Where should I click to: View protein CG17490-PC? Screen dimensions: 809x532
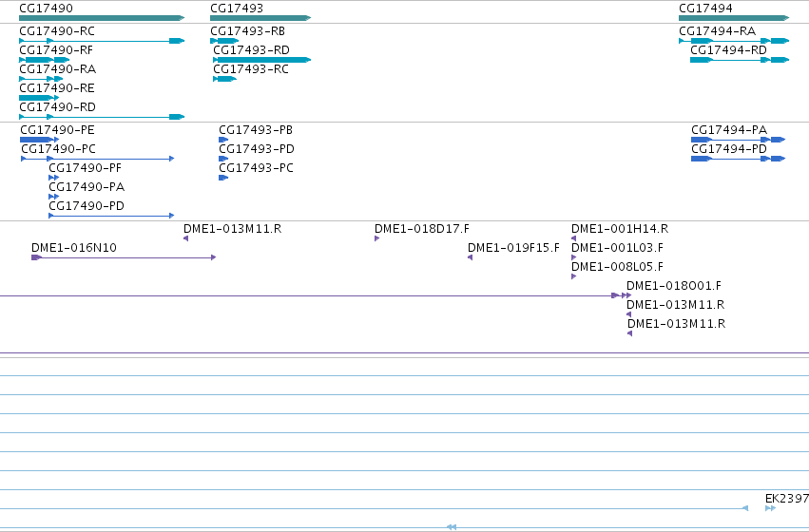point(98,159)
